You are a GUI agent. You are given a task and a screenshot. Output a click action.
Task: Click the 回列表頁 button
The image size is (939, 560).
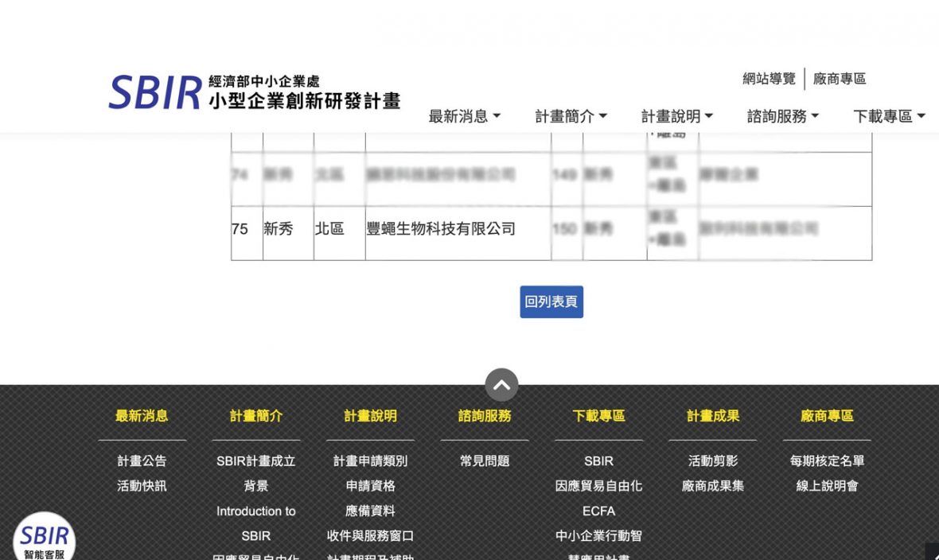click(x=551, y=302)
